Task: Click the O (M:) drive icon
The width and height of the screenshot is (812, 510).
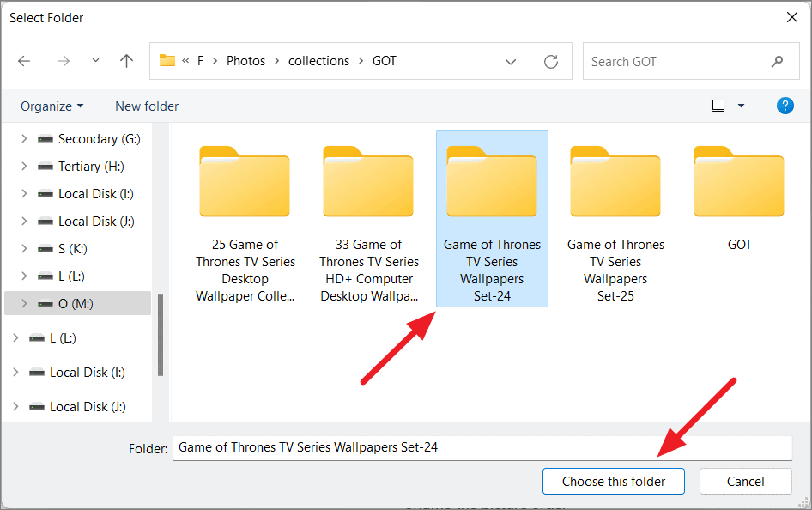Action: [45, 303]
